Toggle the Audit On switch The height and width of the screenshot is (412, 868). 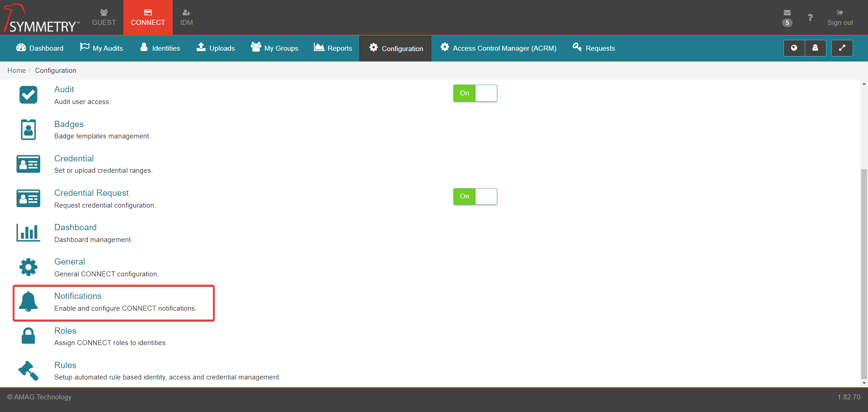[x=475, y=93]
